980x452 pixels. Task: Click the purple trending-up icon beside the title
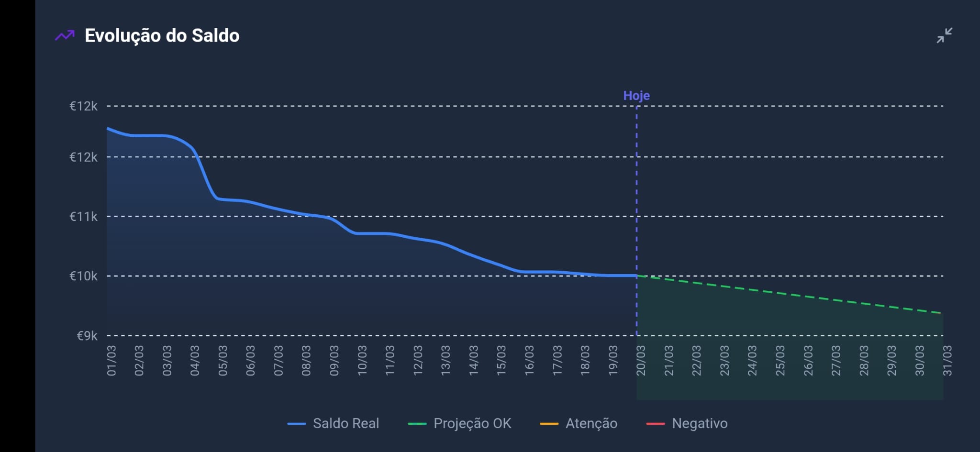(65, 35)
